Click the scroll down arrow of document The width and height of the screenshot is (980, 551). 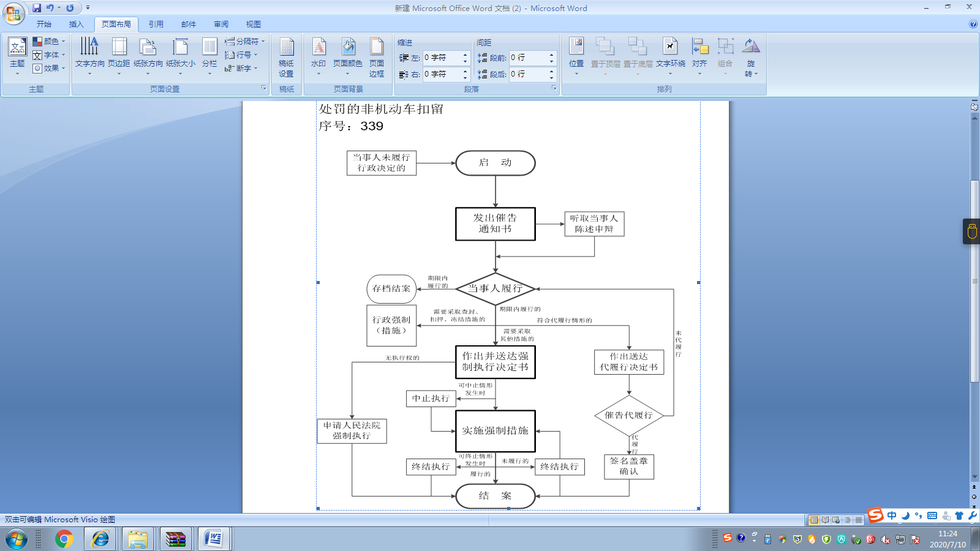pyautogui.click(x=974, y=478)
